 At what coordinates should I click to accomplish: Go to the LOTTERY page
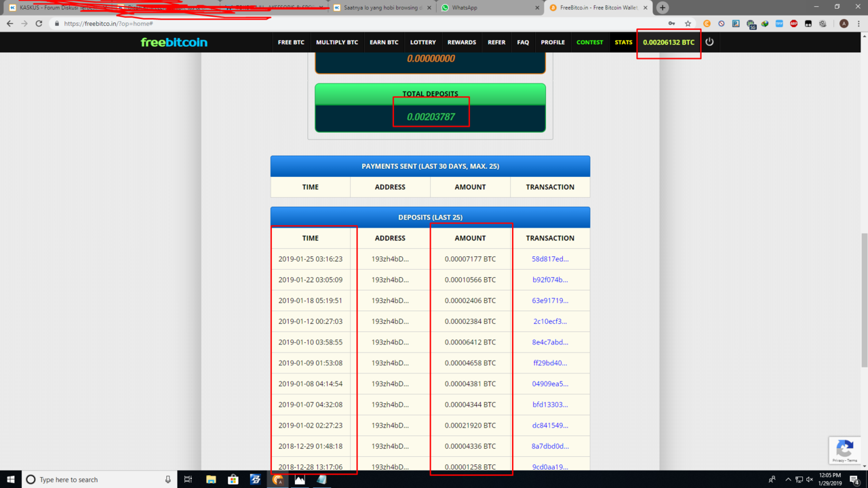pos(423,42)
